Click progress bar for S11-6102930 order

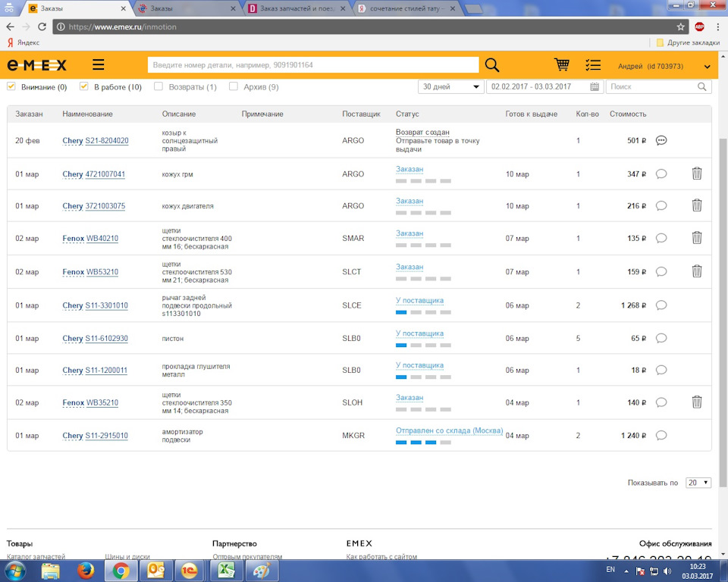click(423, 346)
